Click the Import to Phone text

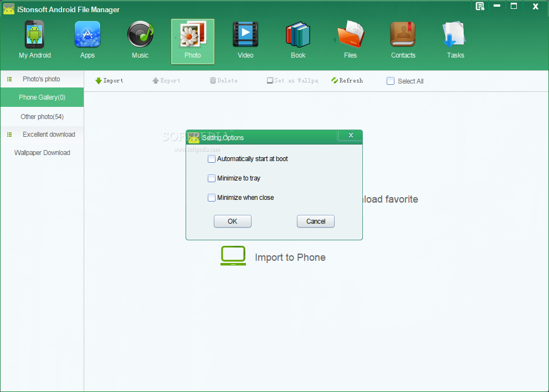click(x=290, y=257)
